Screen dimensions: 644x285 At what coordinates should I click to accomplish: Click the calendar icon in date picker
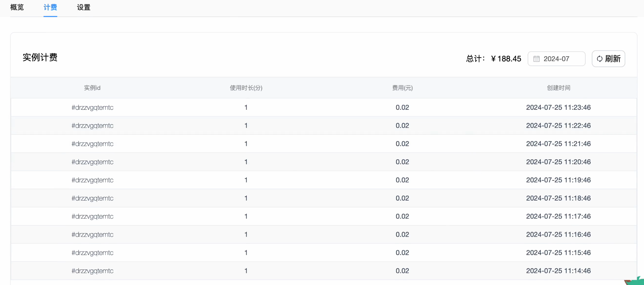[536, 59]
